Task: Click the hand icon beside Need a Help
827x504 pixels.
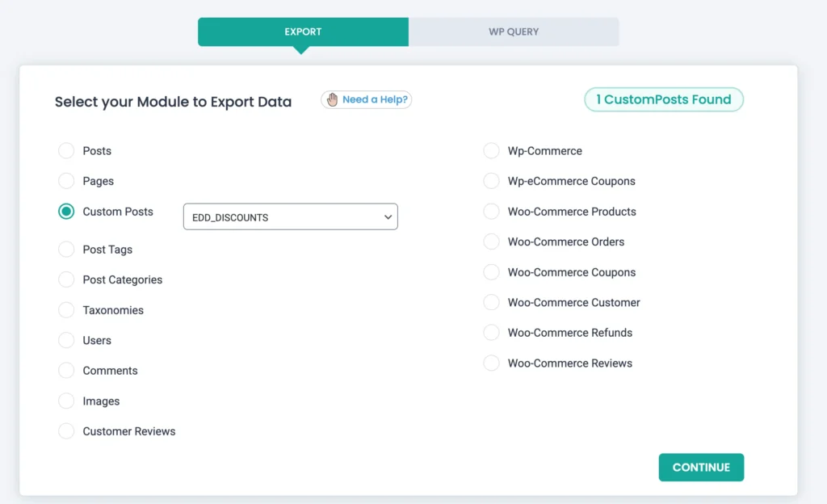Action: coord(332,99)
